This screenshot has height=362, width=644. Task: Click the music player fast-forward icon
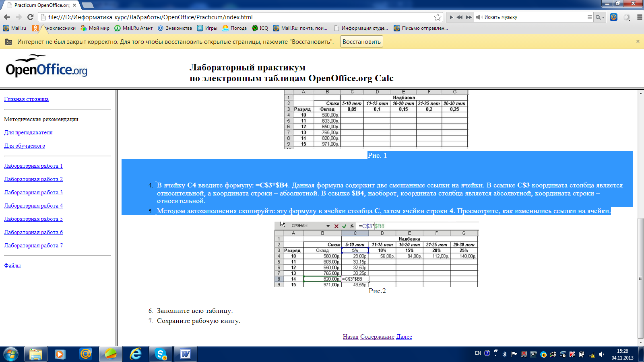coord(469,17)
